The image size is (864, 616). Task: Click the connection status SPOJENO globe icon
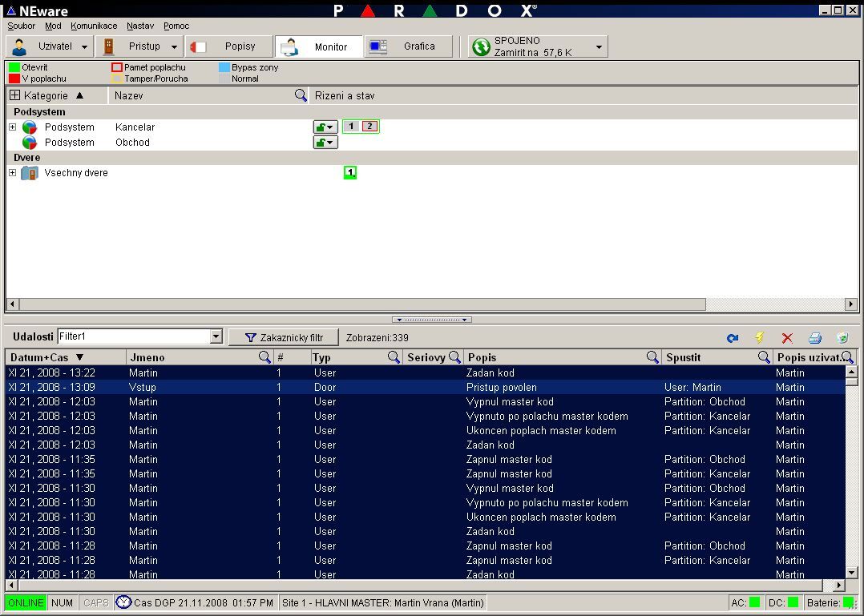tap(481, 47)
